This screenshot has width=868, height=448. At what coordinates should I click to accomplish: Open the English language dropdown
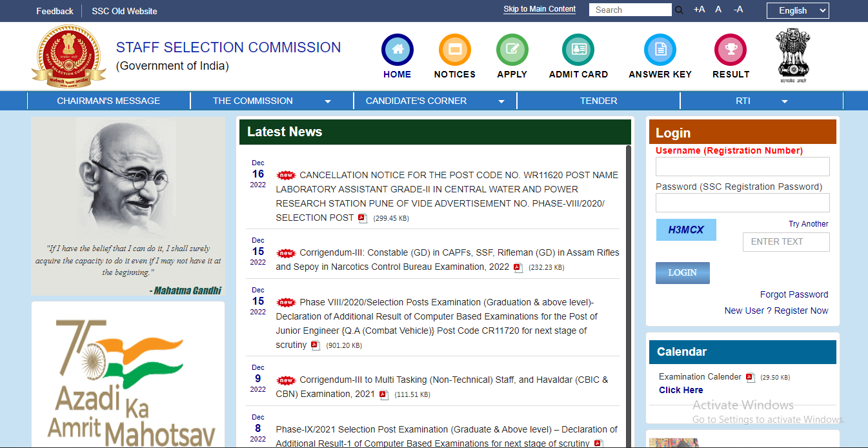(798, 10)
